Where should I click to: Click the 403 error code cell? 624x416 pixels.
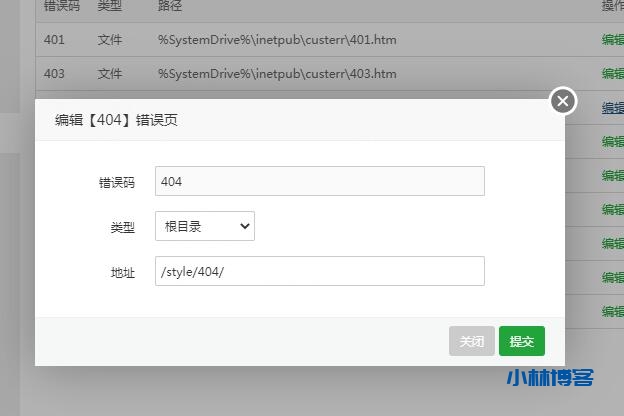pos(55,74)
